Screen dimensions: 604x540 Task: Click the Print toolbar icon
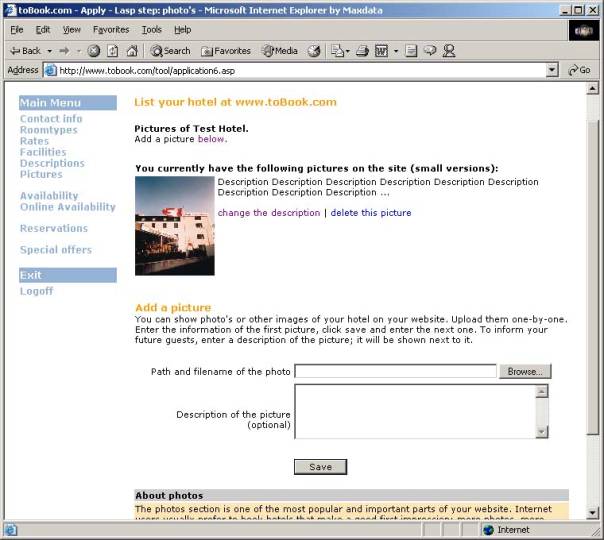point(362,50)
